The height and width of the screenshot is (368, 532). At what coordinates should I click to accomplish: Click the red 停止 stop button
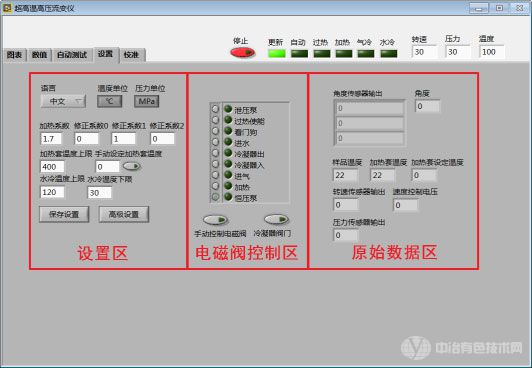pyautogui.click(x=243, y=53)
